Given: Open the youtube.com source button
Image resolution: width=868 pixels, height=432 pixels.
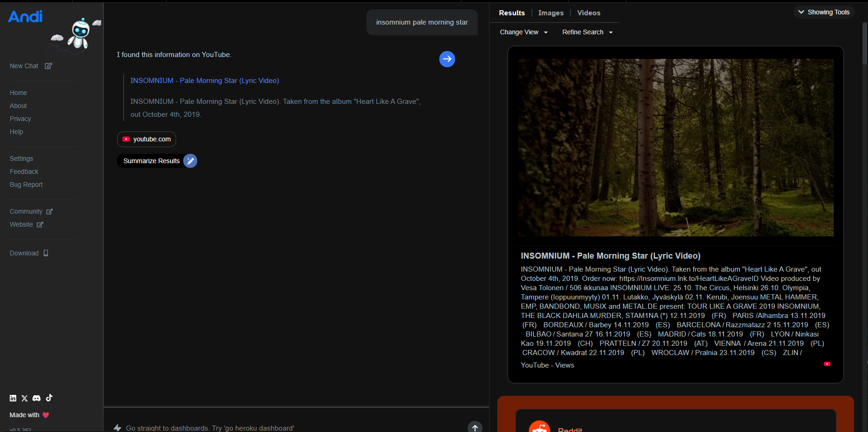Looking at the screenshot, I should [x=147, y=139].
